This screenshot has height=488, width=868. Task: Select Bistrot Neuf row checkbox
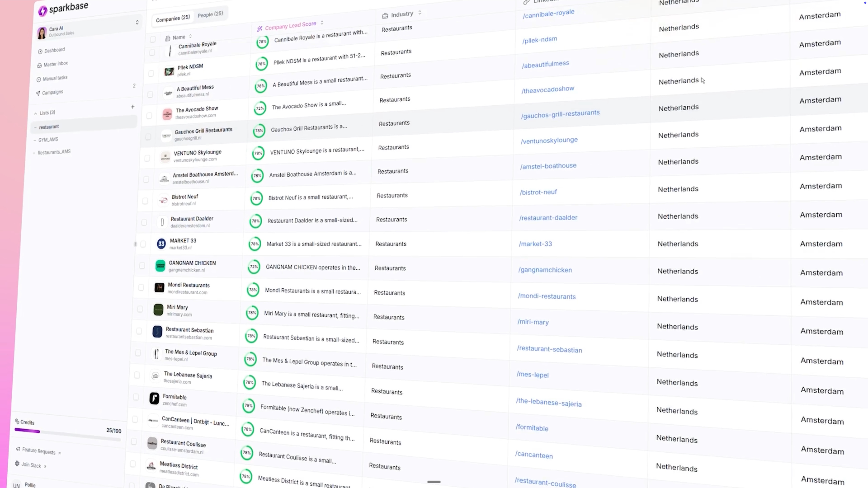coord(145,201)
